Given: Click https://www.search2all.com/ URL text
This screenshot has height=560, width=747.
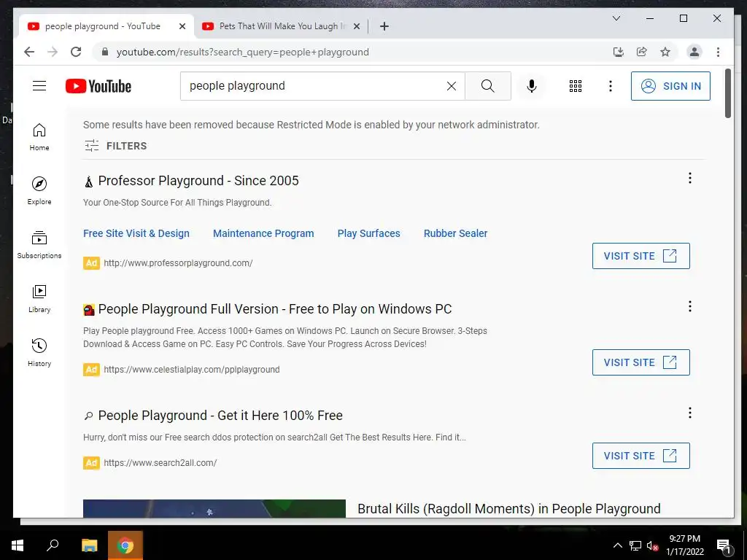Looking at the screenshot, I should tap(160, 463).
